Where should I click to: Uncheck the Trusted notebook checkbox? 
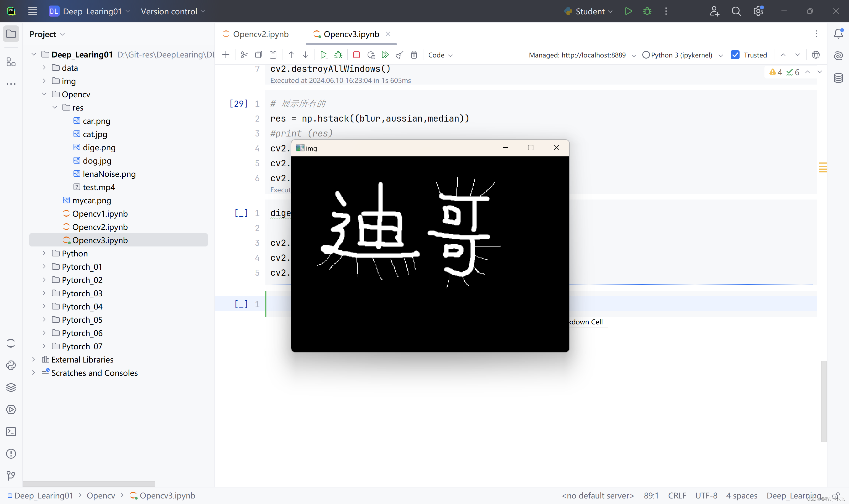tap(735, 55)
